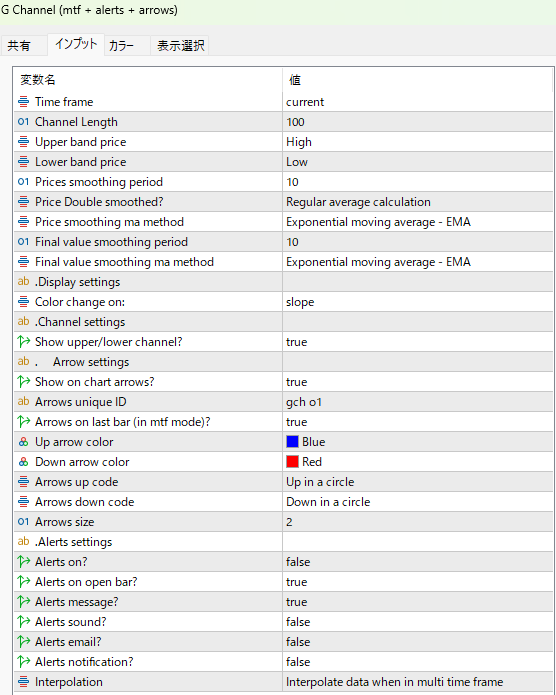Image resolution: width=556 pixels, height=695 pixels.
Task: Toggle the Alerts on? false value
Action: tap(418, 562)
